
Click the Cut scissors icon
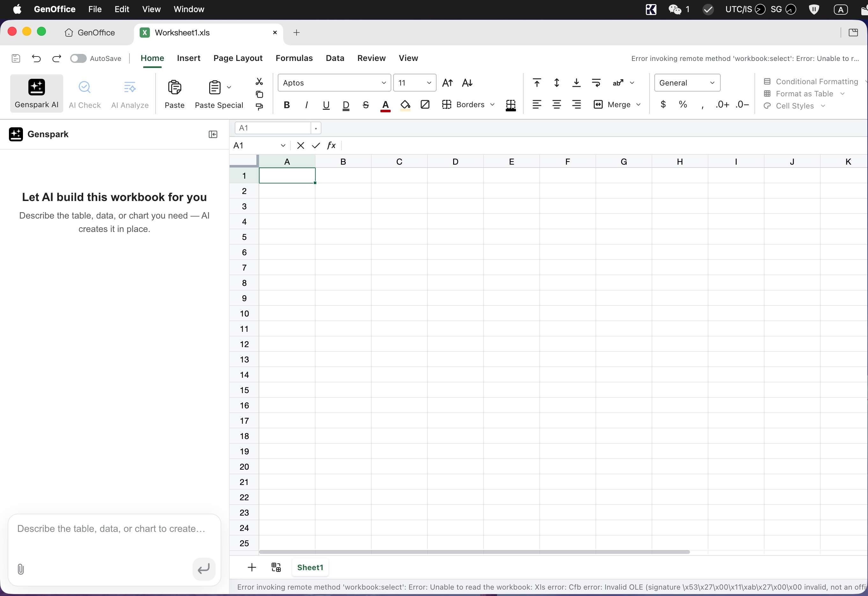click(259, 81)
